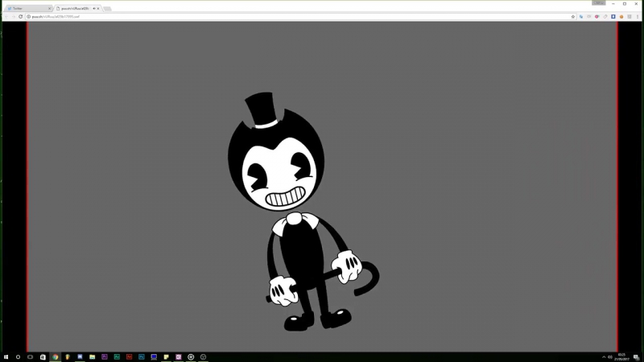Go back in browser history
The image size is (644, 362).
point(6,16)
